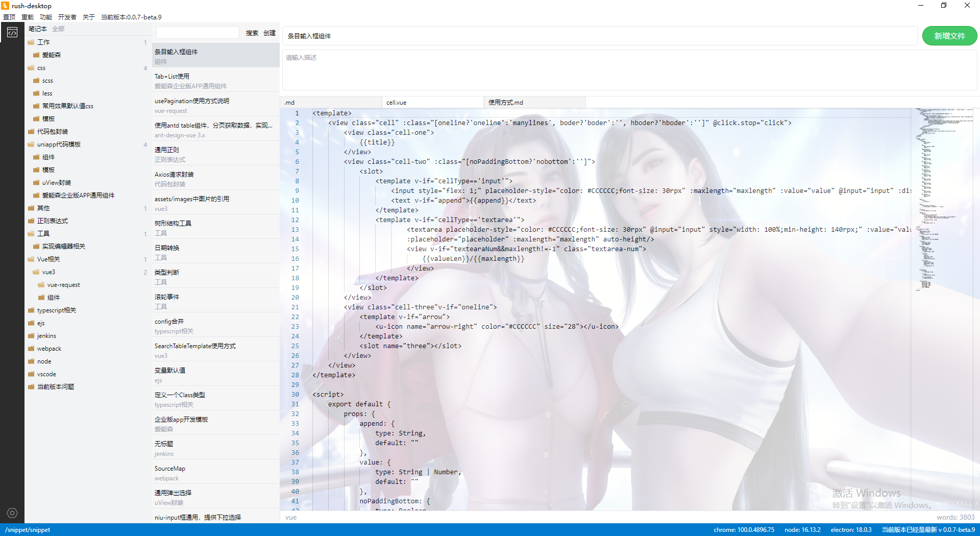Open the code snippet panel icon in sidebar
This screenshot has height=536, width=980.
click(12, 33)
